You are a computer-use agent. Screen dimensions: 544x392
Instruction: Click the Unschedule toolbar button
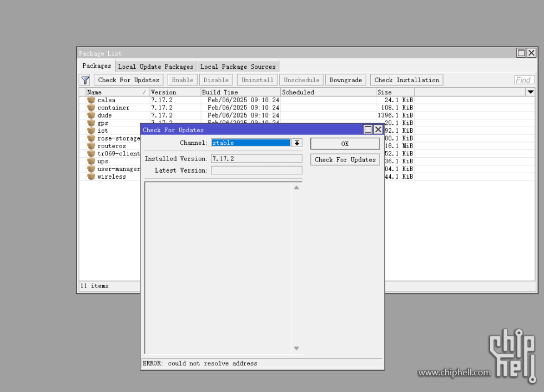(x=301, y=80)
